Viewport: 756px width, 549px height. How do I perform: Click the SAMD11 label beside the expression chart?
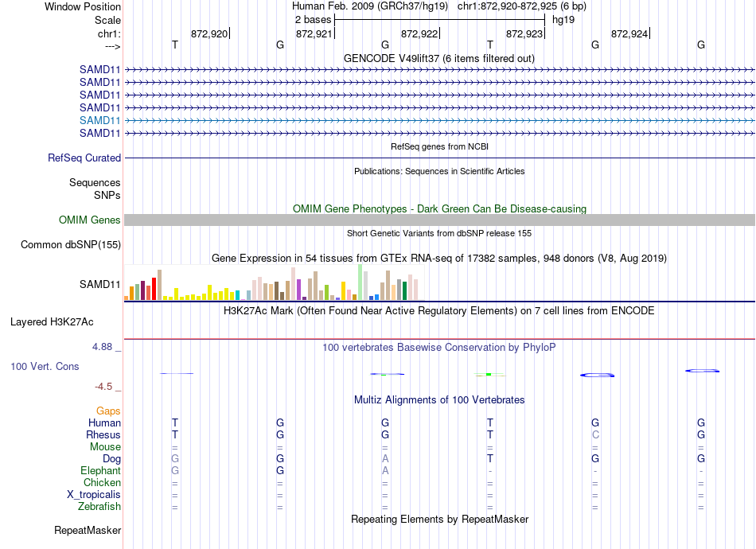pyautogui.click(x=99, y=284)
